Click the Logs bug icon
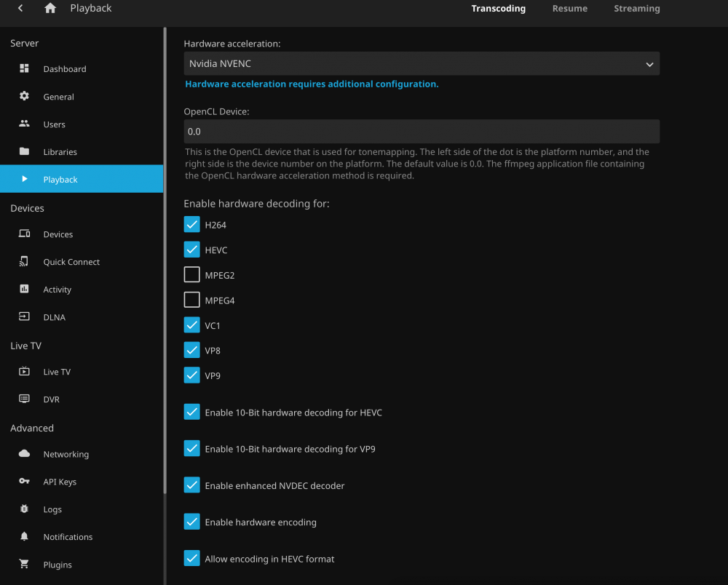 coord(24,509)
